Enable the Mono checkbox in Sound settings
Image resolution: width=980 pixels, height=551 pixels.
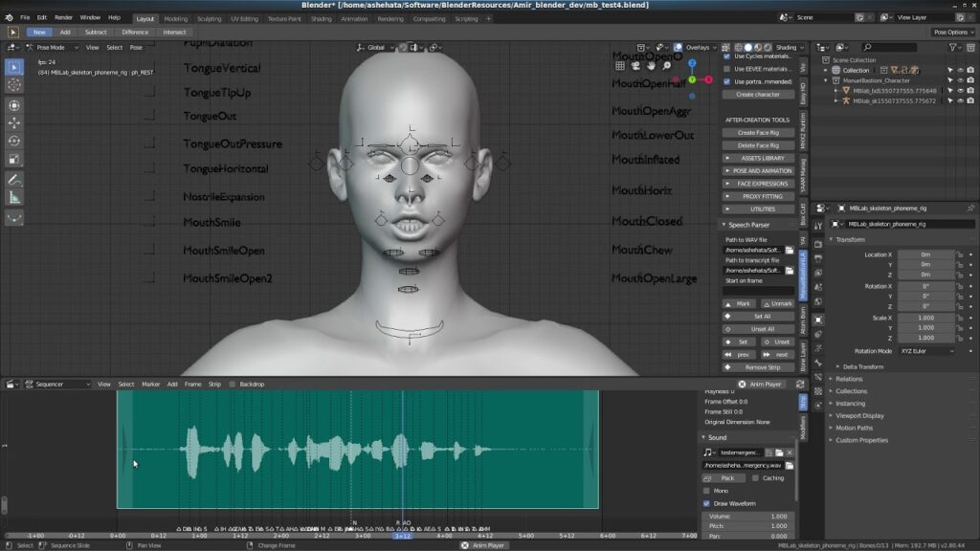pyautogui.click(x=705, y=491)
